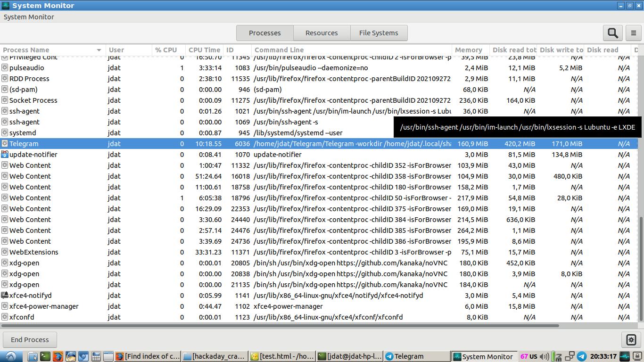Click the WebExtensions process gear icon

coord(5,252)
